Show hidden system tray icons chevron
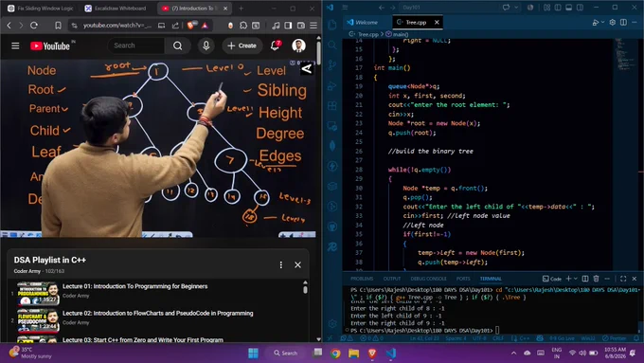644x363 pixels. tap(514, 353)
